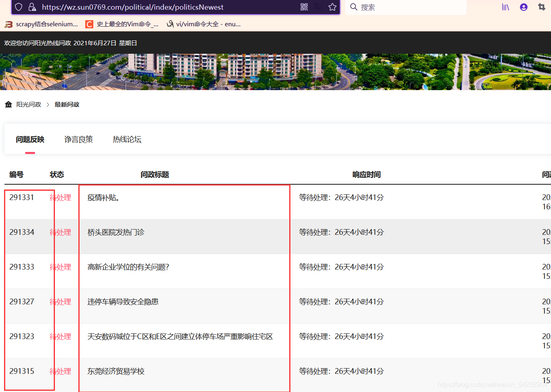Click the 最新问政 breadcrumb
The height and width of the screenshot is (392, 551).
tap(67, 104)
